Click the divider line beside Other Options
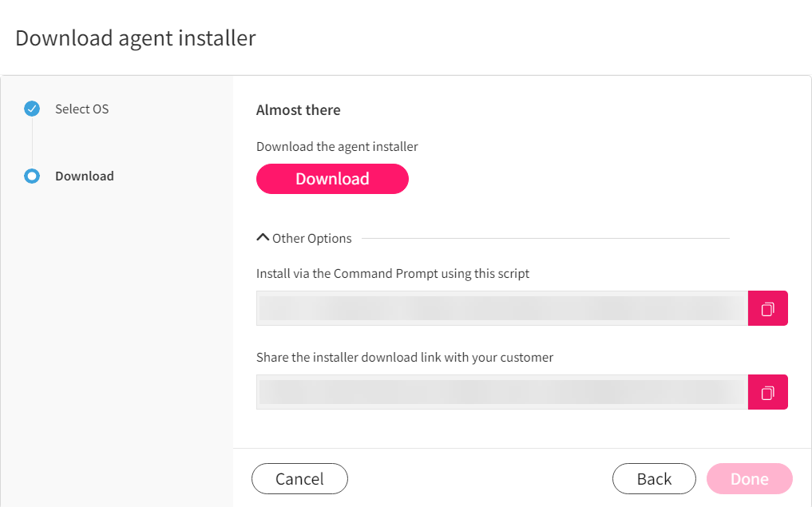 click(546, 238)
